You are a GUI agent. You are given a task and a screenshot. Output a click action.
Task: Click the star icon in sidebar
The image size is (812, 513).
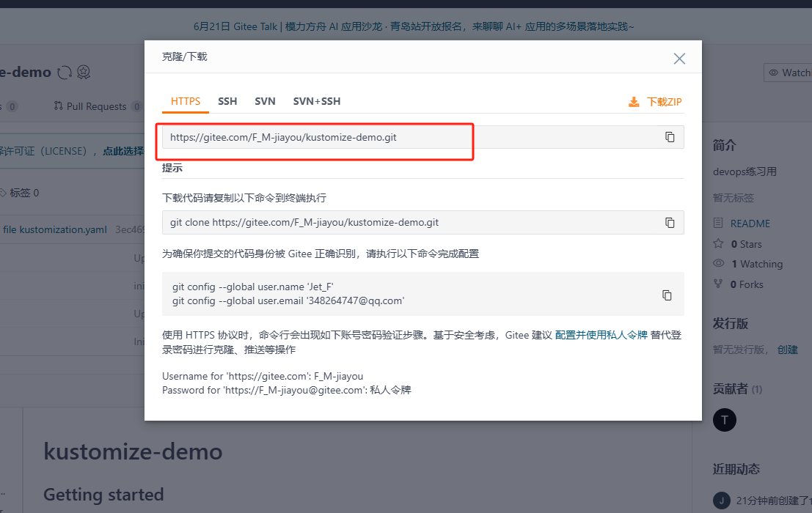[x=718, y=243]
